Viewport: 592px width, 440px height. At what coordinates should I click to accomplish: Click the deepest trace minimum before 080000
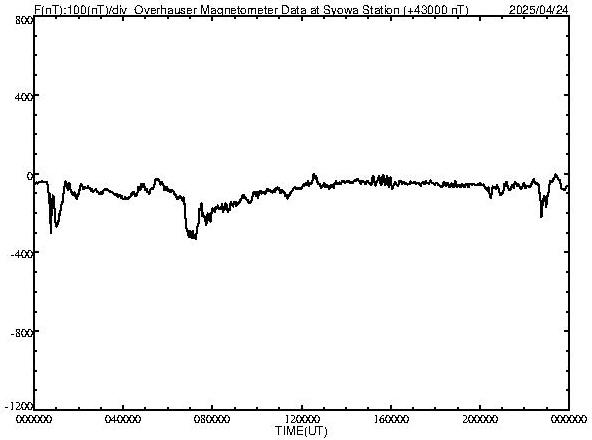[195, 238]
